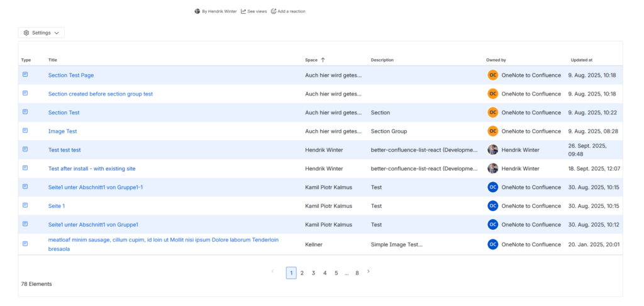Sort by the Space column arrow
Image resolution: width=644 pixels, height=306 pixels.
(323, 60)
